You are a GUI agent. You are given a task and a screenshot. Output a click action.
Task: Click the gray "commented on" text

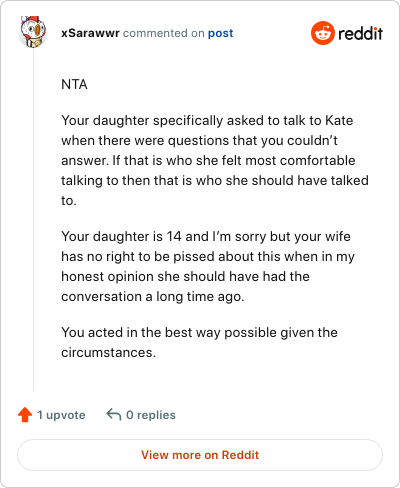[x=164, y=33]
